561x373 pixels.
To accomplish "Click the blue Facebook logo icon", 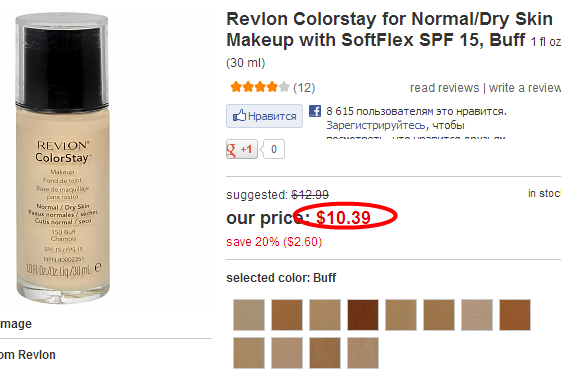I will 315,111.
